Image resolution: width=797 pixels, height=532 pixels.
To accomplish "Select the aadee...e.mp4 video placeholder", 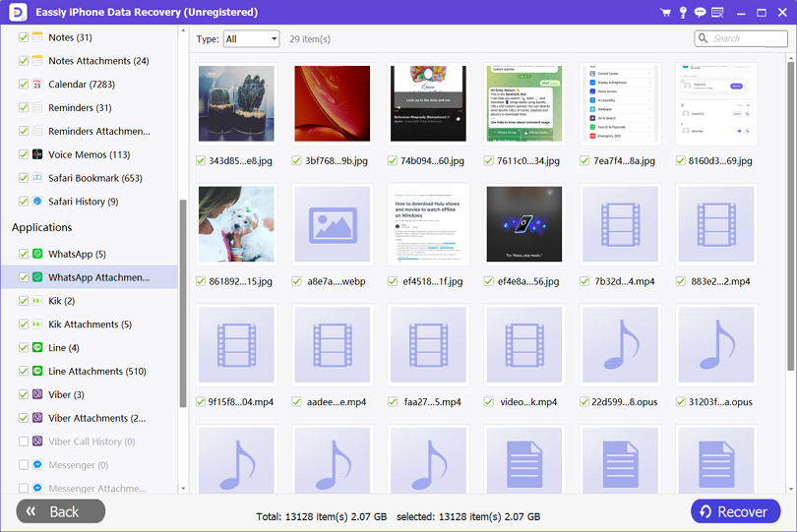I will click(333, 344).
